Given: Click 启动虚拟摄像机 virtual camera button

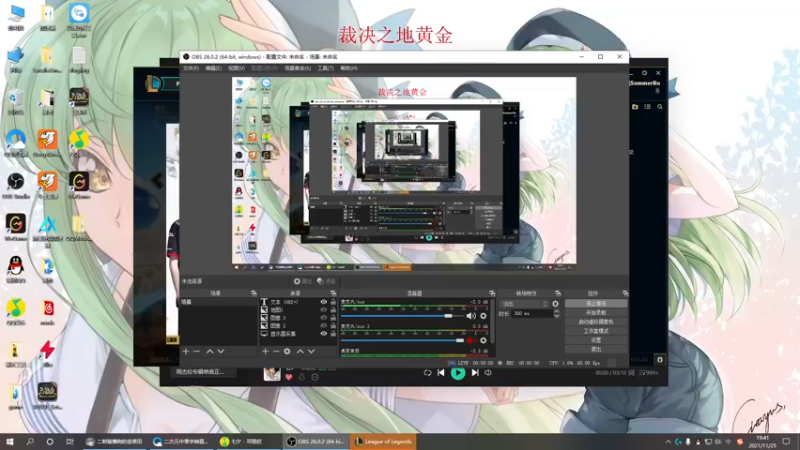Looking at the screenshot, I should [x=596, y=322].
